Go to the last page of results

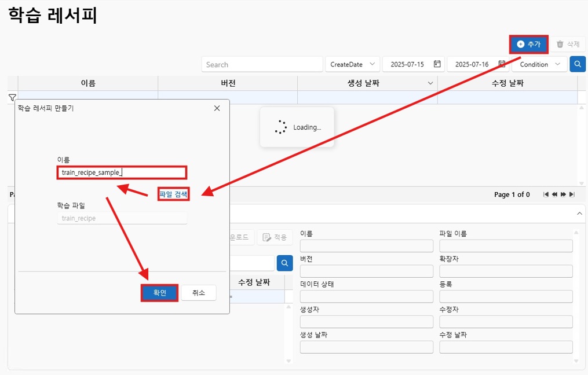572,194
